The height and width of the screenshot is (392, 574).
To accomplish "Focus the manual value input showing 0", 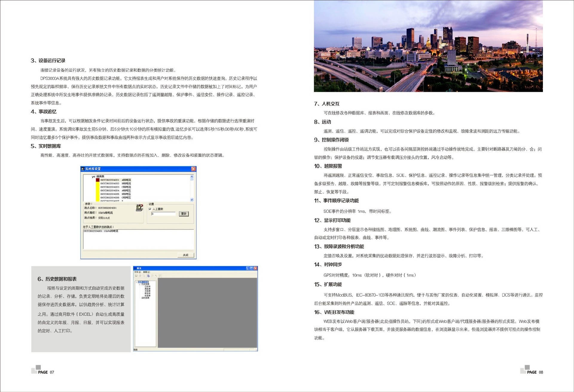I will [163, 214].
